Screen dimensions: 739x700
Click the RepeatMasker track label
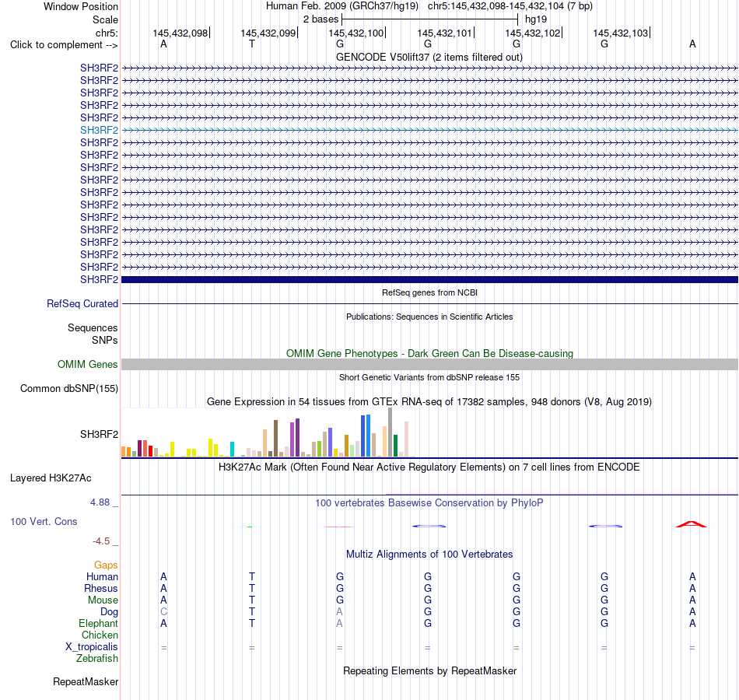click(x=86, y=681)
